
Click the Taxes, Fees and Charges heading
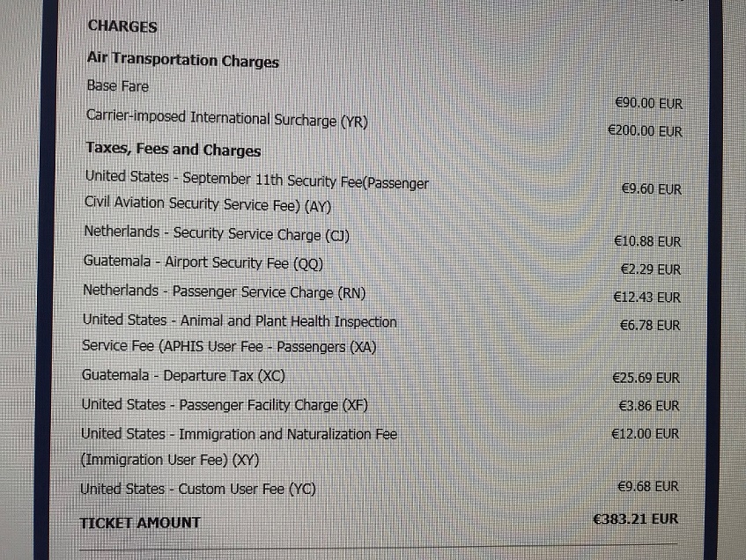(x=174, y=149)
